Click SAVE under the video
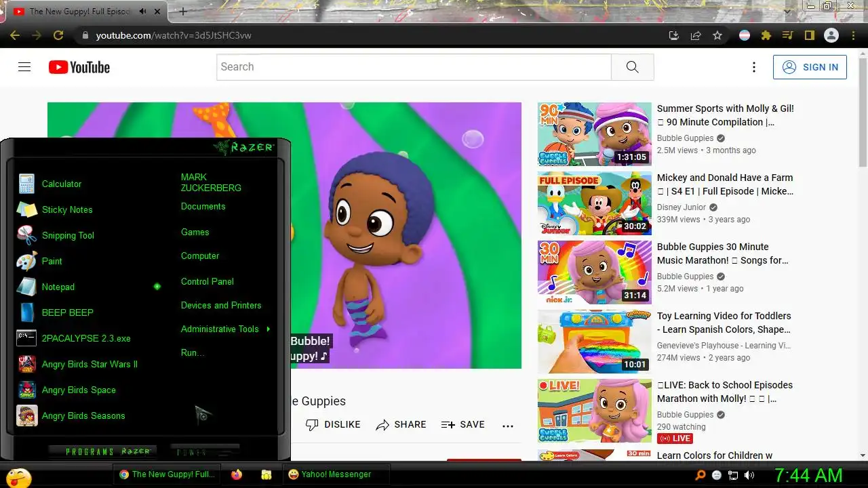This screenshot has width=868, height=488. (x=463, y=424)
